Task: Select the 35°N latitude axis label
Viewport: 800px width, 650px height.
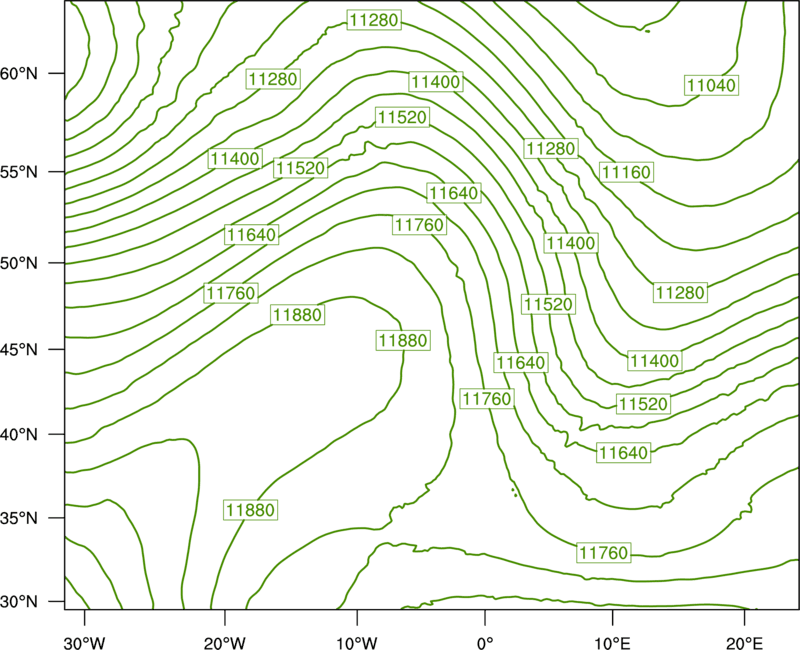Action: click(19, 518)
